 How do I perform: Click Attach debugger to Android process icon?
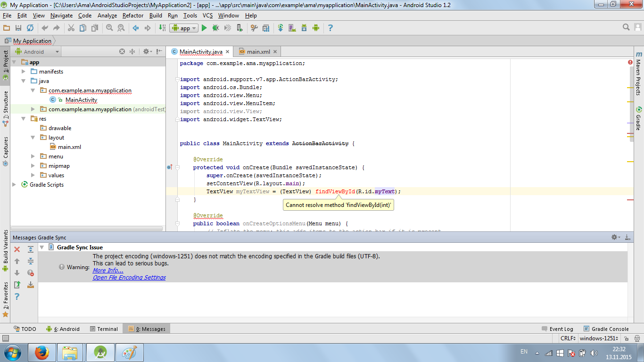click(x=239, y=28)
